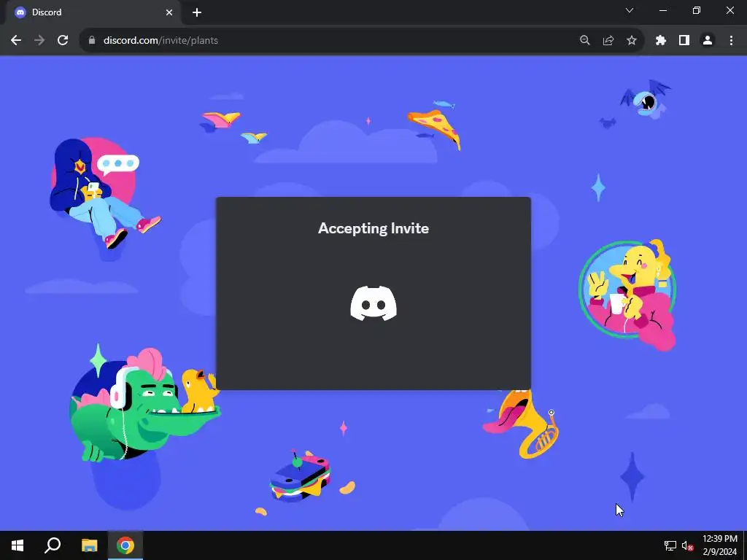This screenshot has height=560, width=747.
Task: Click the browser forward arrow
Action: [x=39, y=41]
